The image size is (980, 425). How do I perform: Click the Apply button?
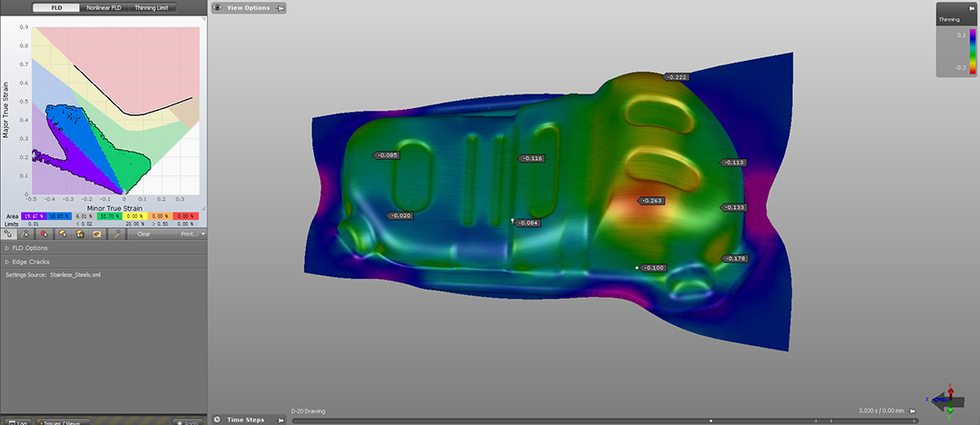188,422
